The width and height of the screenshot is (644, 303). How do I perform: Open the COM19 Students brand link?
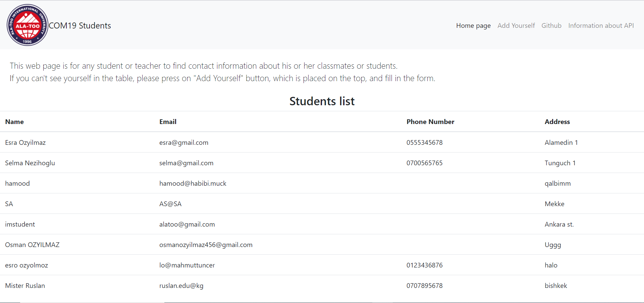[80, 26]
